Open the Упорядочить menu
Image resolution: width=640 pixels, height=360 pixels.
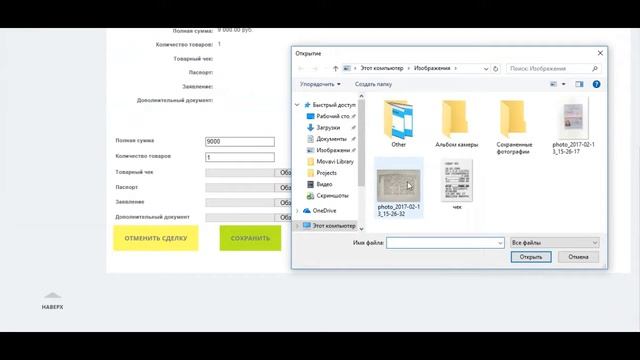[x=320, y=84]
